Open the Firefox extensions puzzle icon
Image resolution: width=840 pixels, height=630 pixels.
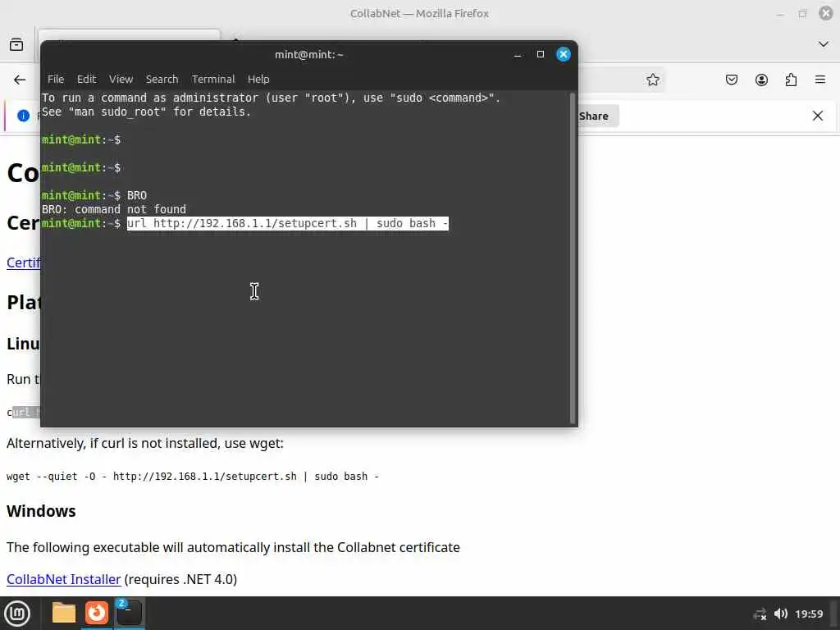click(791, 80)
